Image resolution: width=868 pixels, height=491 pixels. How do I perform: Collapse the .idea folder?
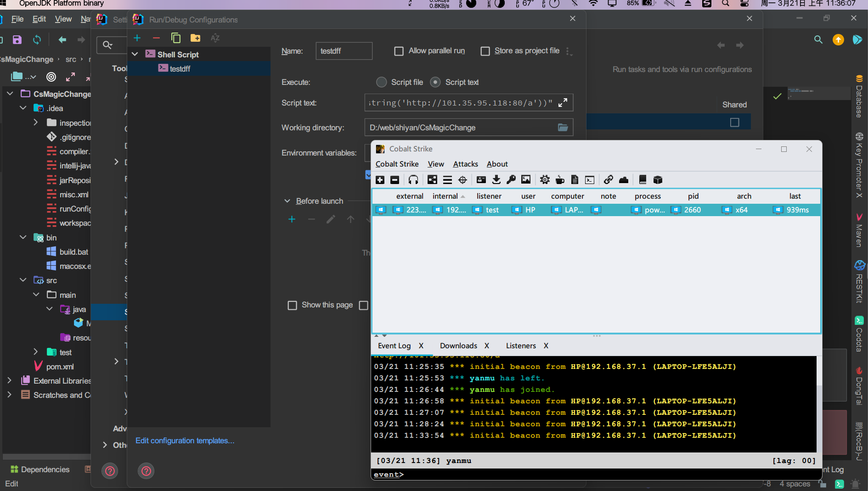click(x=23, y=108)
